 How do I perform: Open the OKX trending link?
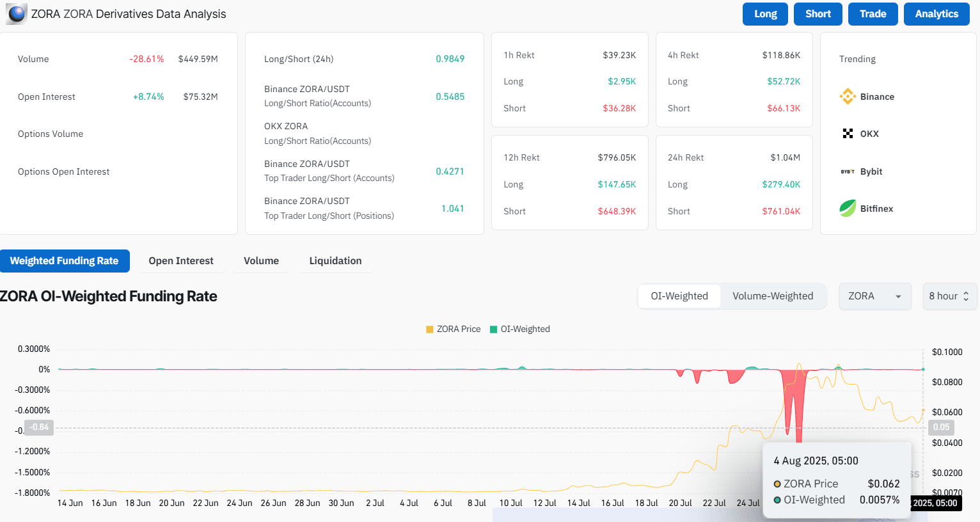(x=869, y=134)
